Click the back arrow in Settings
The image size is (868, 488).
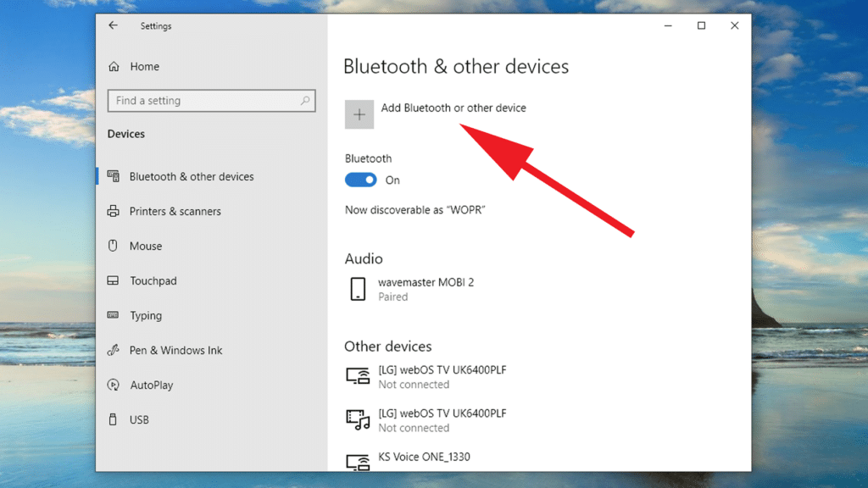pyautogui.click(x=113, y=25)
